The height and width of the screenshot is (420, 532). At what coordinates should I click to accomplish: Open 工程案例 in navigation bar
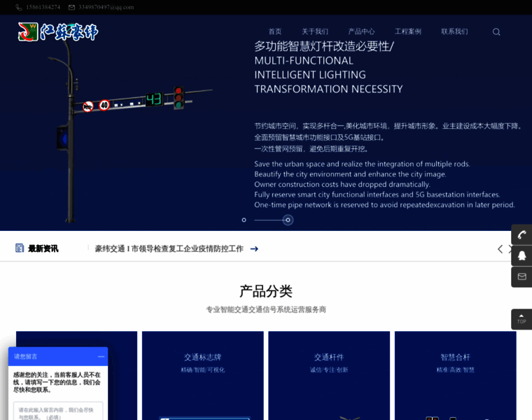click(x=408, y=31)
